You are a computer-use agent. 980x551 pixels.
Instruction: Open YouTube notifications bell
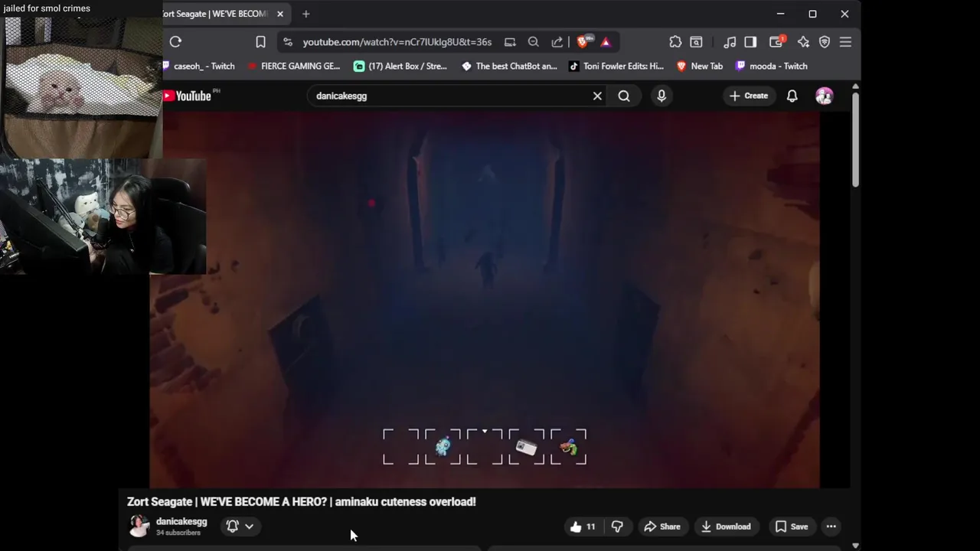792,96
